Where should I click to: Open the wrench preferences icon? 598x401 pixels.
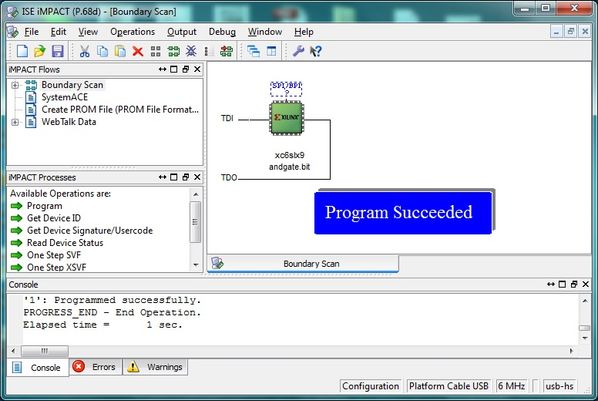pos(298,51)
